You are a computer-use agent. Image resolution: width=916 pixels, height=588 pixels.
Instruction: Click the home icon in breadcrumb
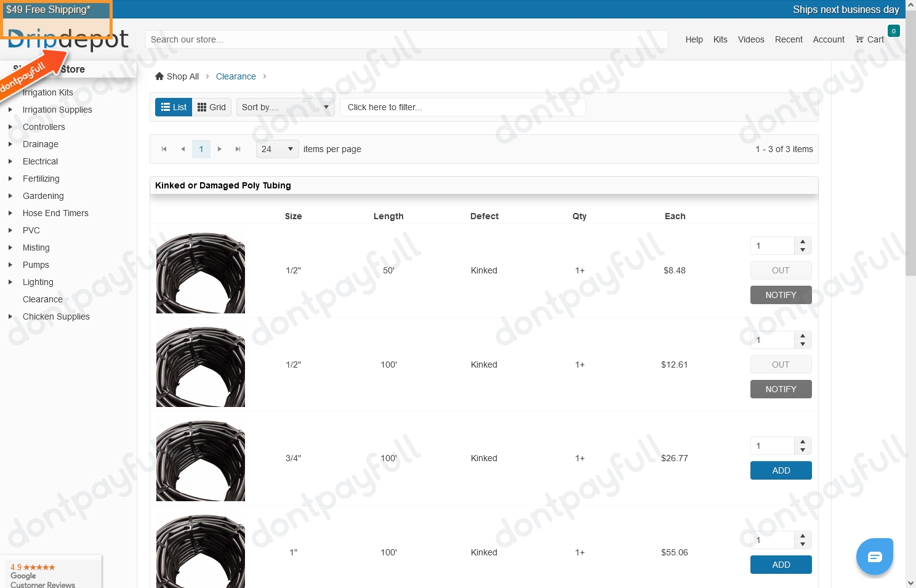coord(159,76)
